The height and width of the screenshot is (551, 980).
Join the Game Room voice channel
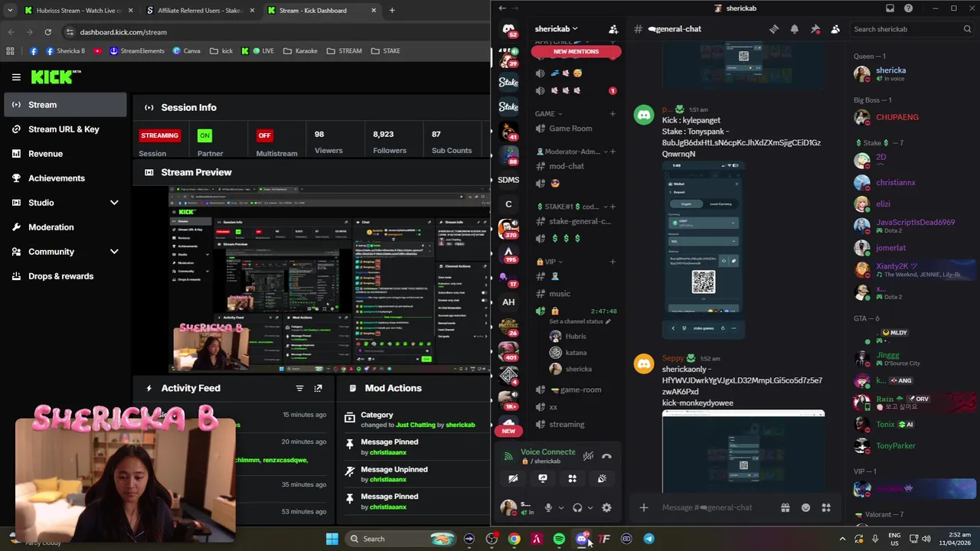570,129
